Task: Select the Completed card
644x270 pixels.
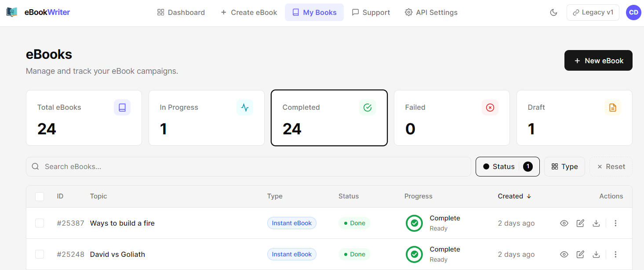Action: [x=329, y=118]
